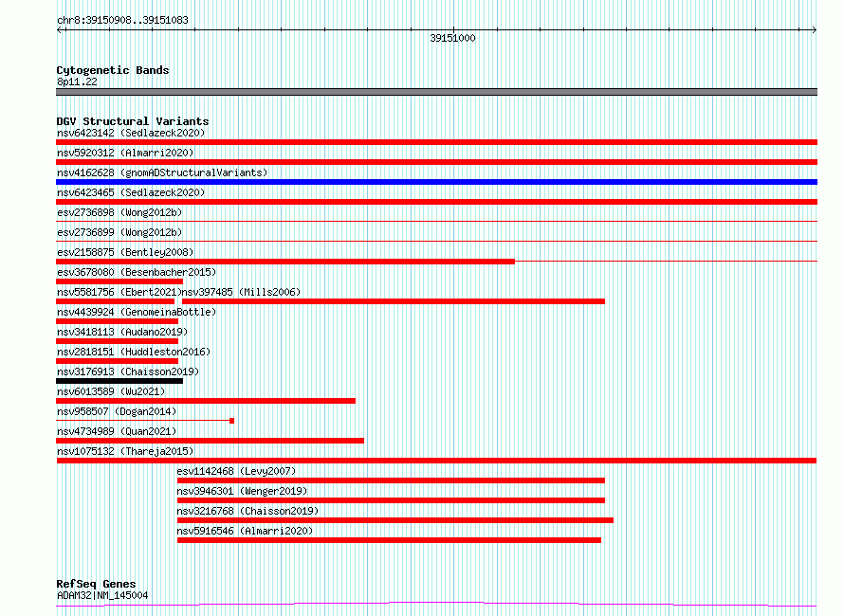The width and height of the screenshot is (844, 616).
Task: Click the esv2158875 (Bentley2008) label
Action: pyautogui.click(x=125, y=252)
